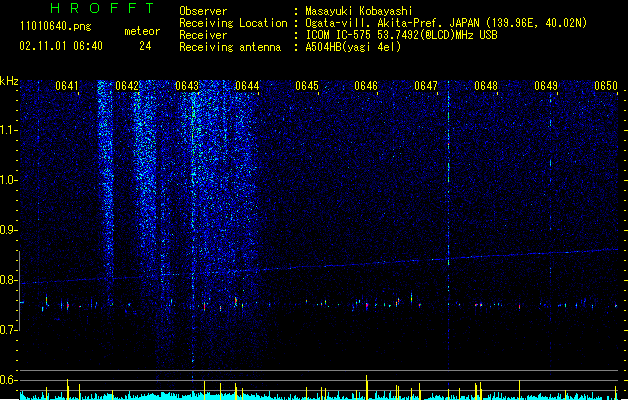This screenshot has width=629, height=400.
Task: Click the 0642 time marker
Action: click(x=127, y=86)
